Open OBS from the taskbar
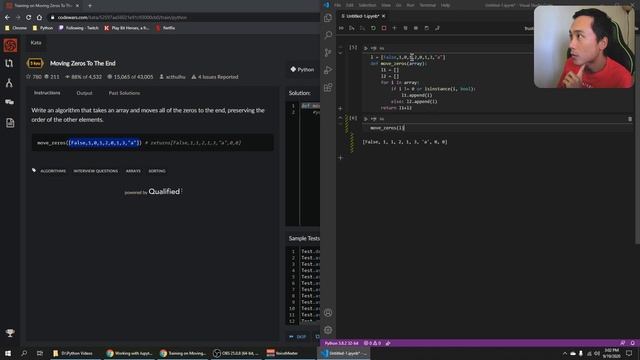This screenshot has height=360, width=640. pyautogui.click(x=236, y=353)
